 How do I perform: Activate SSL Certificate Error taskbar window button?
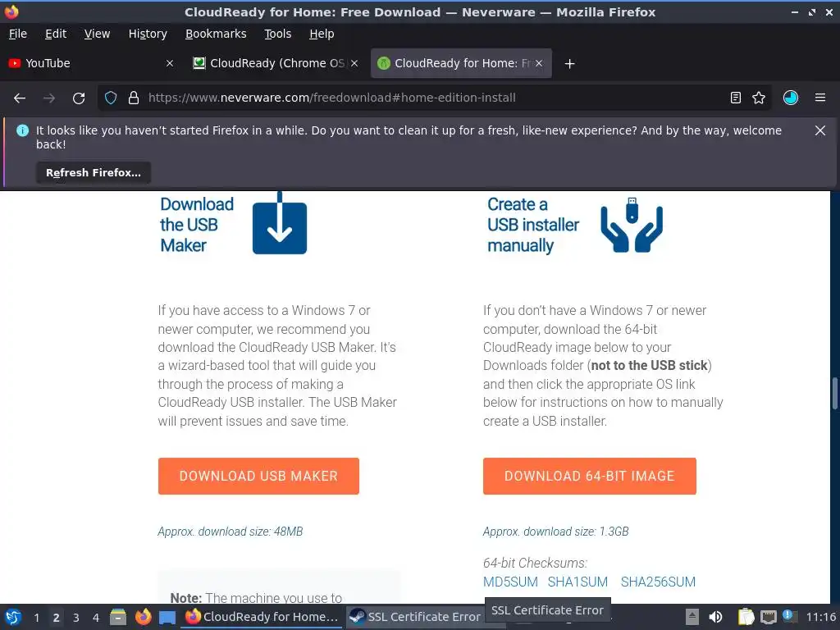click(414, 617)
